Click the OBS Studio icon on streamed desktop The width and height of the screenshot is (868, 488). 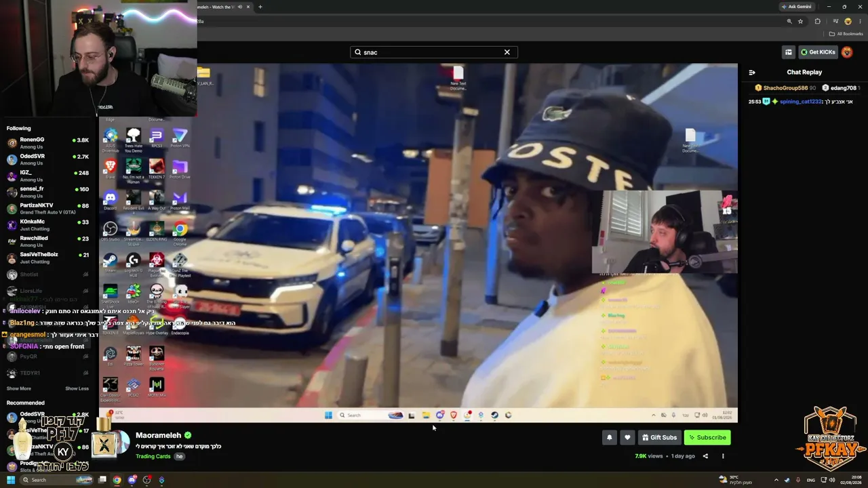110,230
